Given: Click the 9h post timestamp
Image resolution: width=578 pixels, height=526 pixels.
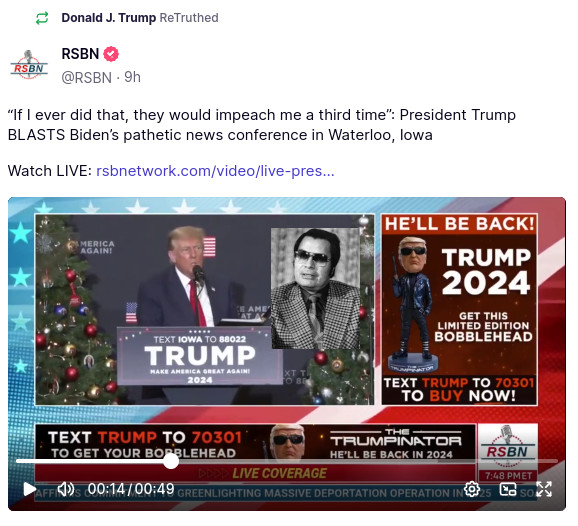Looking at the screenshot, I should pyautogui.click(x=132, y=77).
